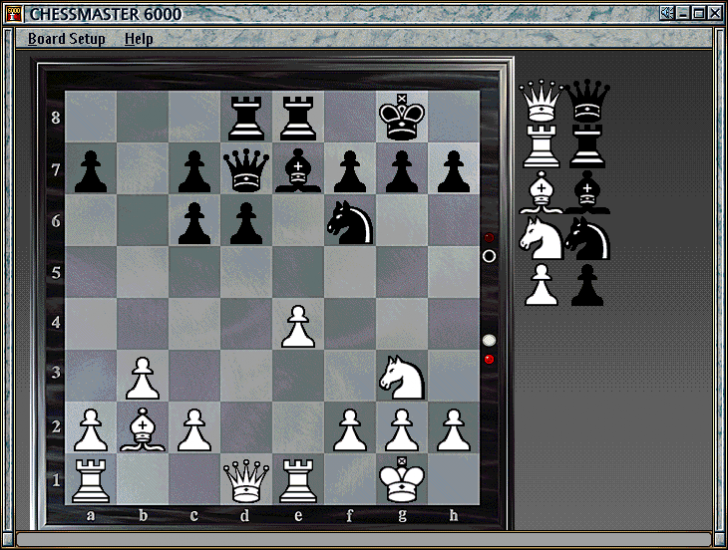The image size is (728, 550).
Task: Pick the black knight from the piece palette
Action: click(x=587, y=238)
